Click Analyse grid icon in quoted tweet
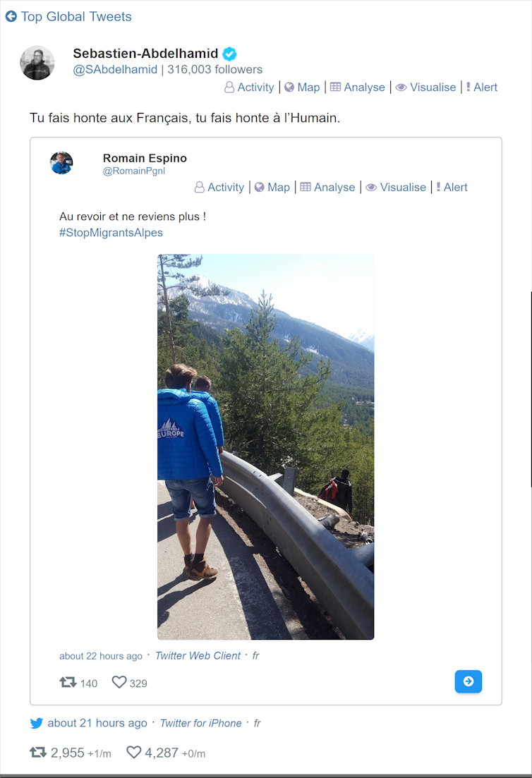Image resolution: width=532 pixels, height=778 pixels. click(306, 186)
